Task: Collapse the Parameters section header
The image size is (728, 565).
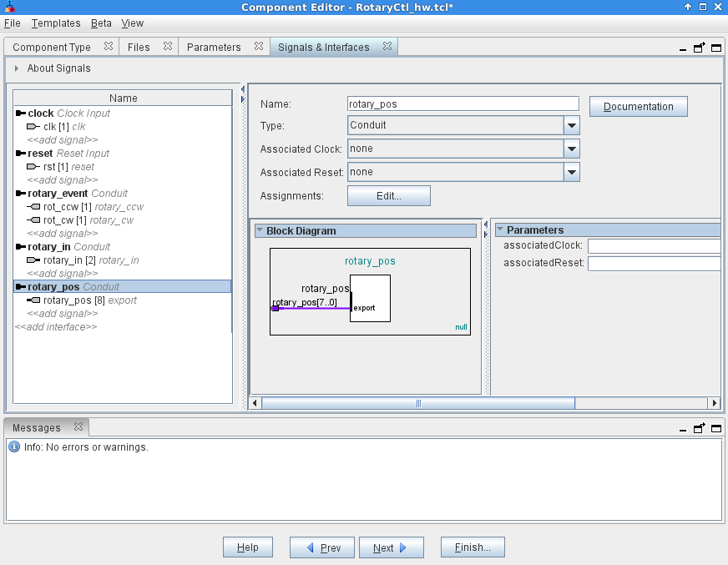Action: 500,230
